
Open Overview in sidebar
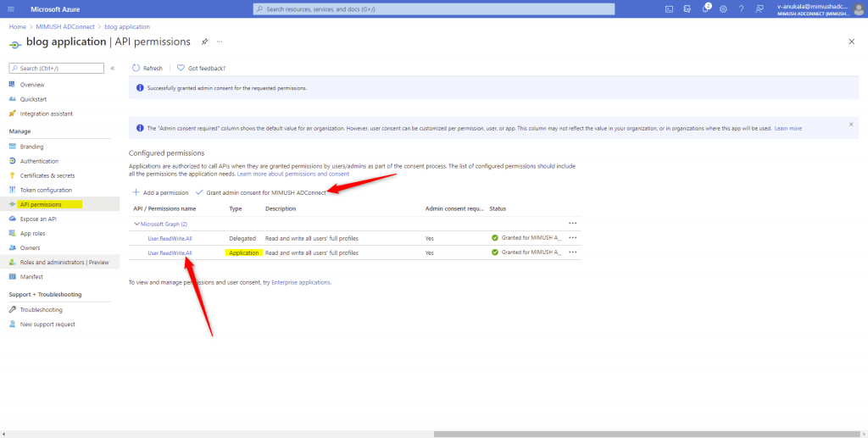tap(32, 85)
